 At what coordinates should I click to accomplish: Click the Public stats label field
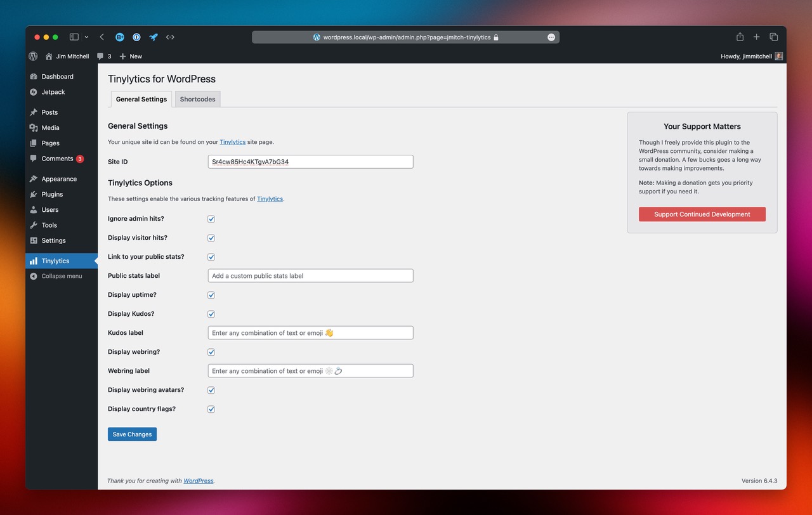point(311,276)
